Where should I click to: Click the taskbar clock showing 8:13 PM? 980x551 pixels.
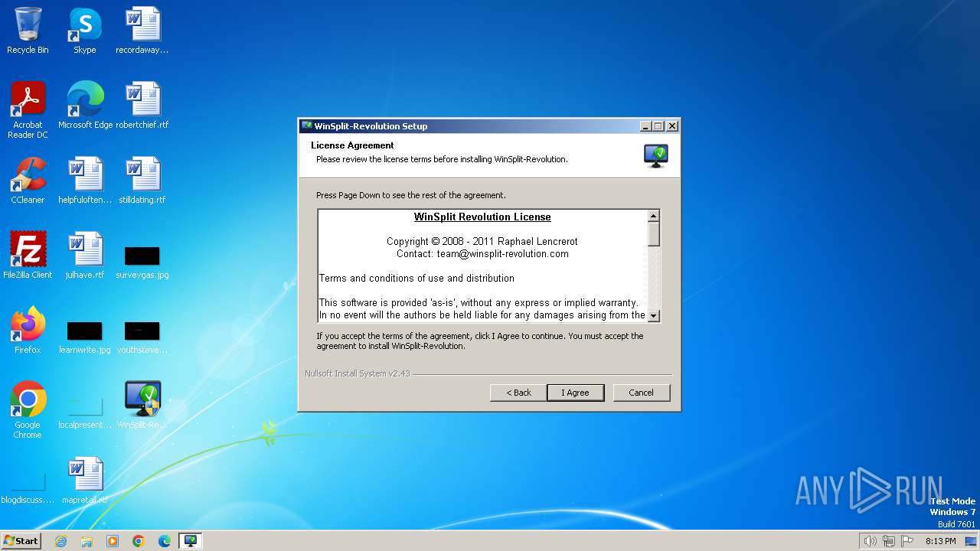940,541
